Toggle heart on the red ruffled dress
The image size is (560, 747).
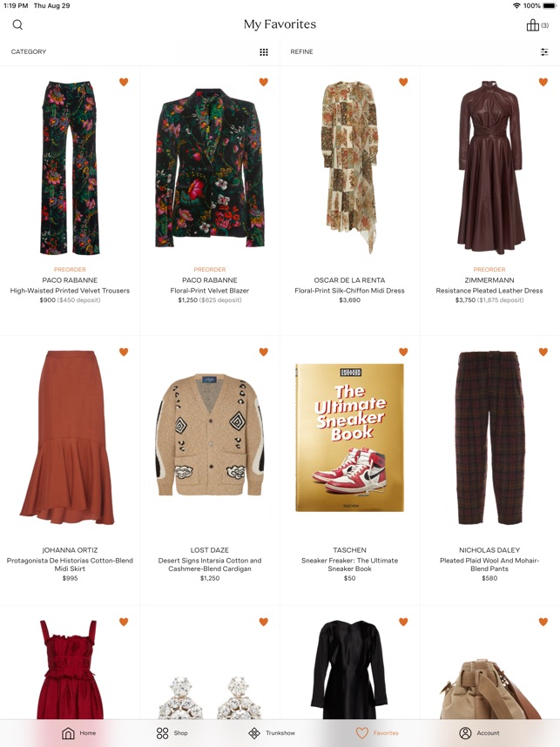(x=124, y=622)
